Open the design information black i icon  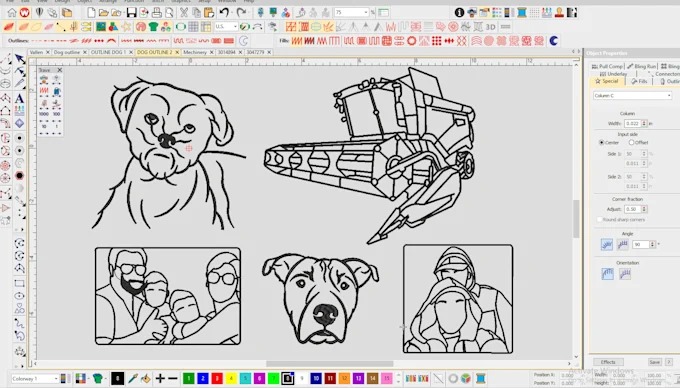[x=459, y=13]
